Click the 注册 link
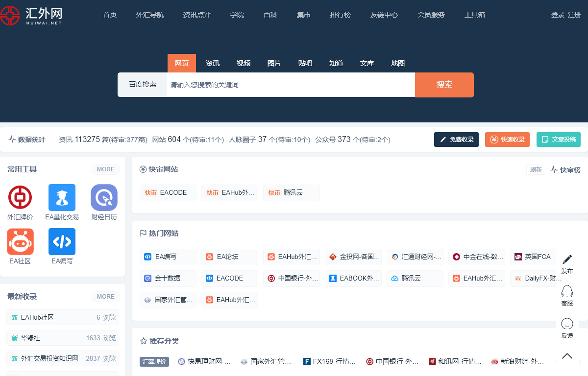Screen dimensions: 588x376 (x=574, y=15)
